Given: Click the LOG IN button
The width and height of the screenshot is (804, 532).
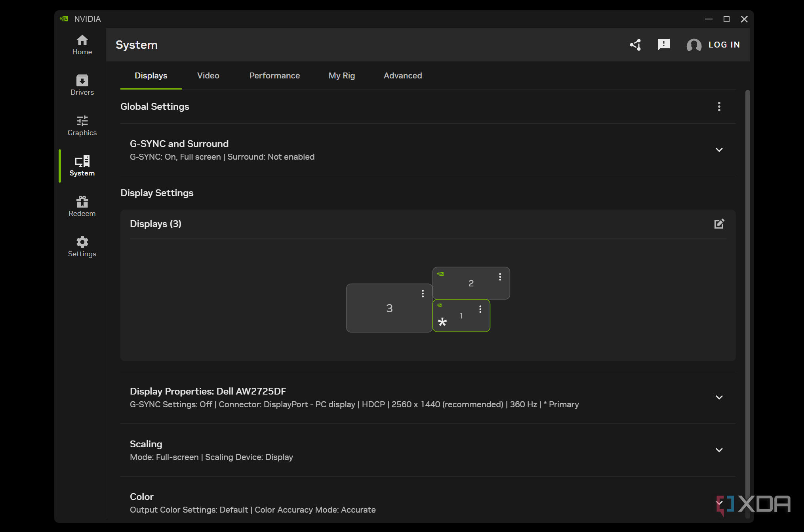Looking at the screenshot, I should pyautogui.click(x=724, y=45).
